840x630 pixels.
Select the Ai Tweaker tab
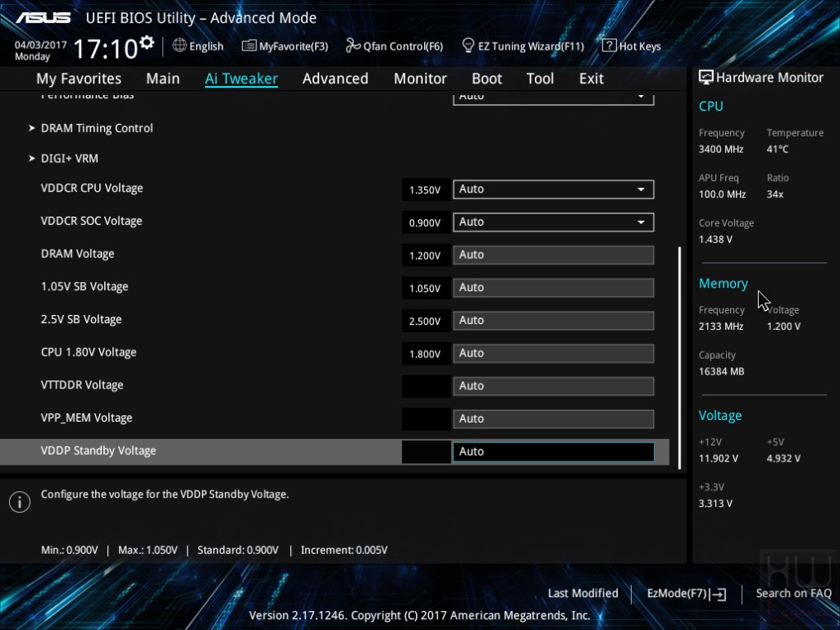[x=241, y=79]
